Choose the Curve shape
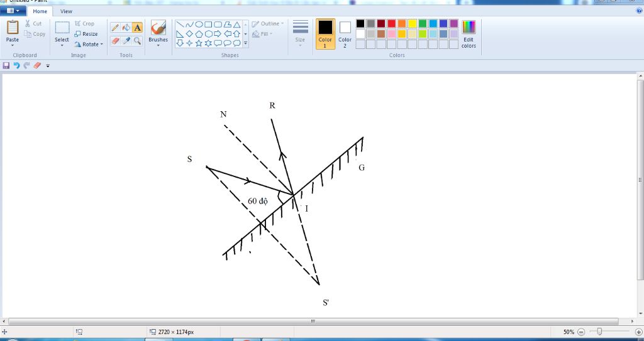 (x=189, y=24)
